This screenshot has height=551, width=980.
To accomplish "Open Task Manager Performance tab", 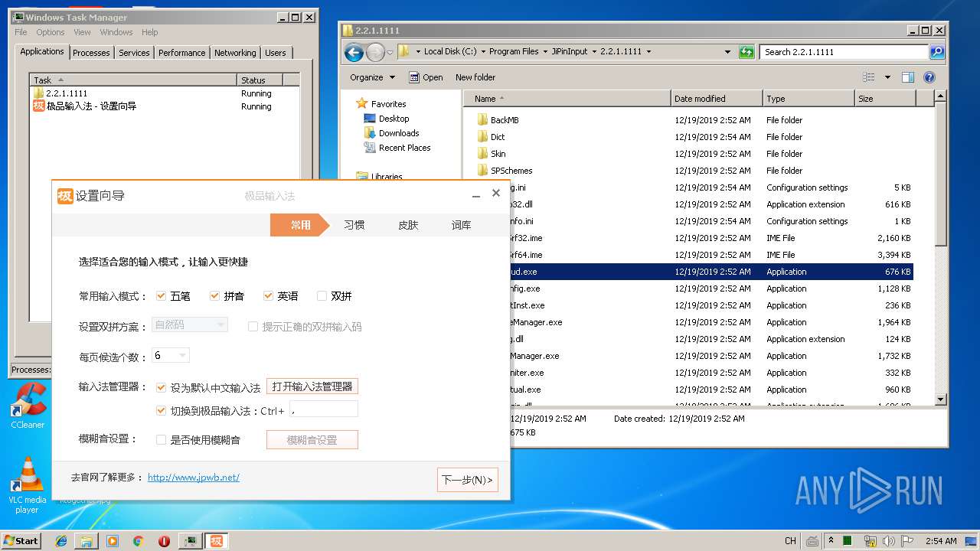I will (x=181, y=53).
